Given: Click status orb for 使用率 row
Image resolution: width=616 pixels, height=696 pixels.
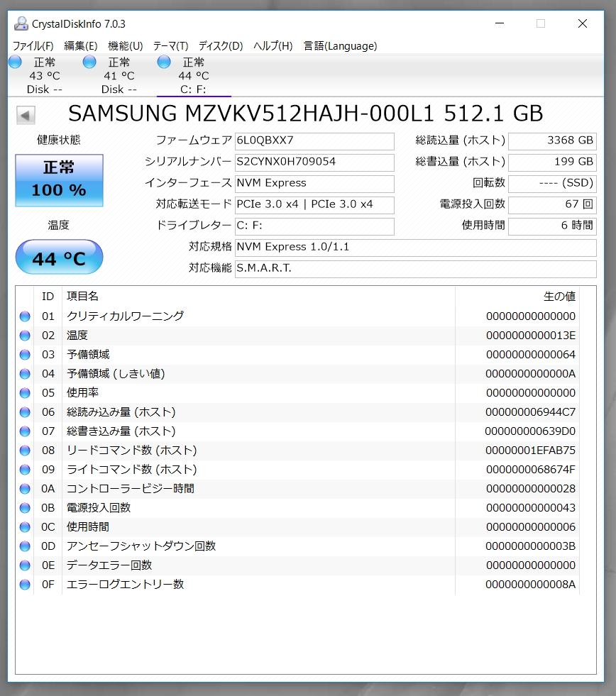Looking at the screenshot, I should click(25, 393).
